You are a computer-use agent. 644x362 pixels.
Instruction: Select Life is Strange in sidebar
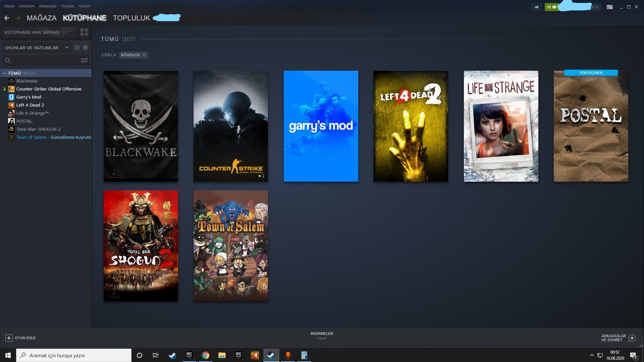coord(33,113)
